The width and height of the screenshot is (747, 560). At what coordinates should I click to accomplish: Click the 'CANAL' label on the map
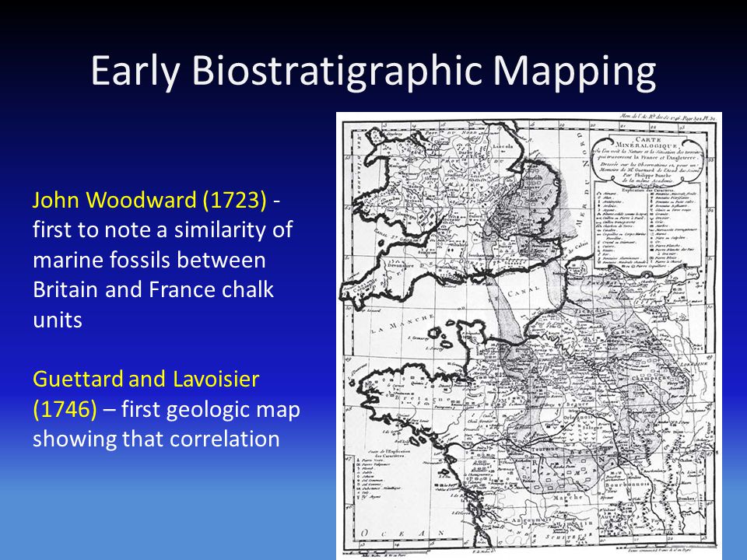[x=524, y=290]
